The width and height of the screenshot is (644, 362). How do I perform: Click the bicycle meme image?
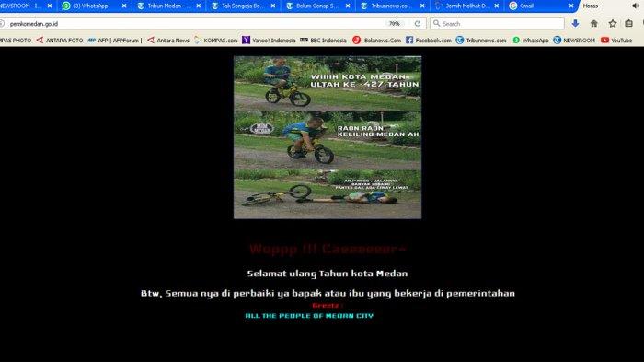[328, 137]
